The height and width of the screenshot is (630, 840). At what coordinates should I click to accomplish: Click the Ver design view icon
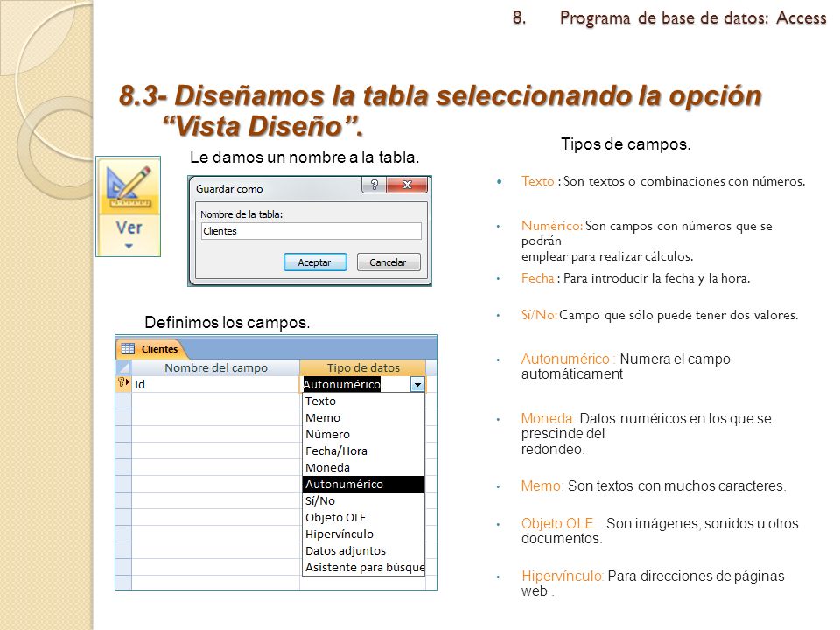coord(129,185)
